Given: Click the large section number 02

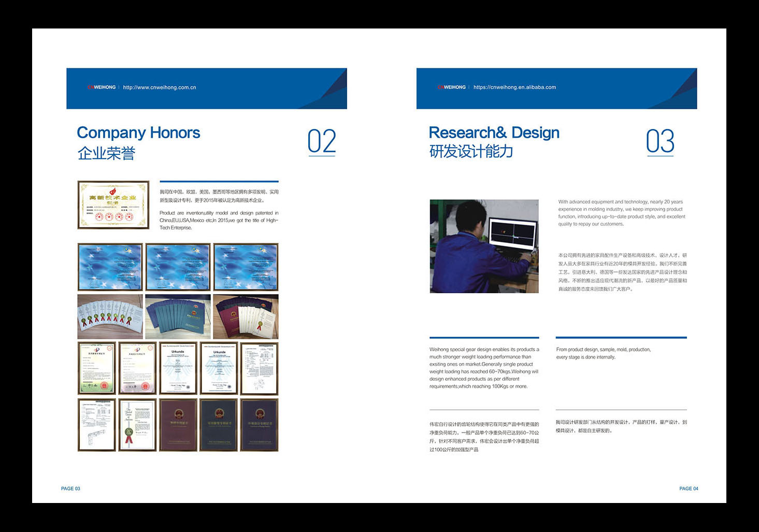Looking at the screenshot, I should (x=322, y=141).
